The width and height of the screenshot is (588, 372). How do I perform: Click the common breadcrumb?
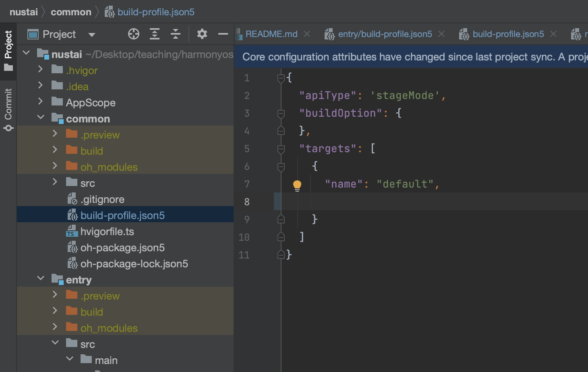click(x=71, y=12)
